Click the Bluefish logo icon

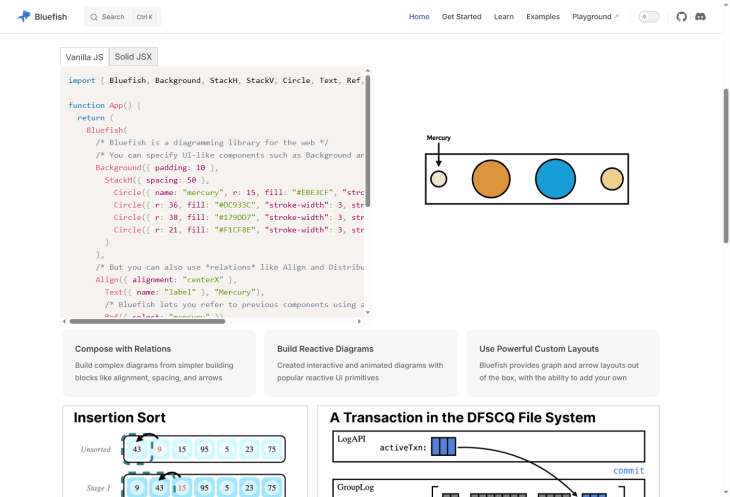pyautogui.click(x=24, y=17)
